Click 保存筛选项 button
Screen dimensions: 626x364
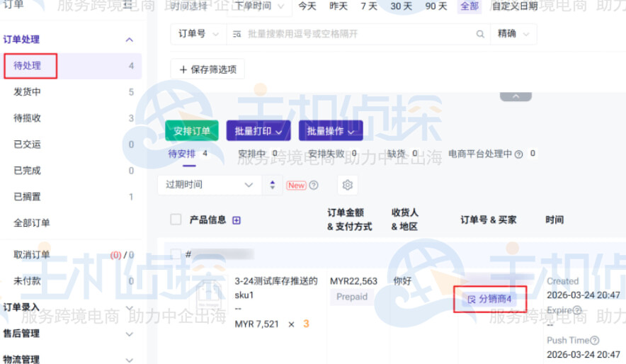(x=207, y=69)
